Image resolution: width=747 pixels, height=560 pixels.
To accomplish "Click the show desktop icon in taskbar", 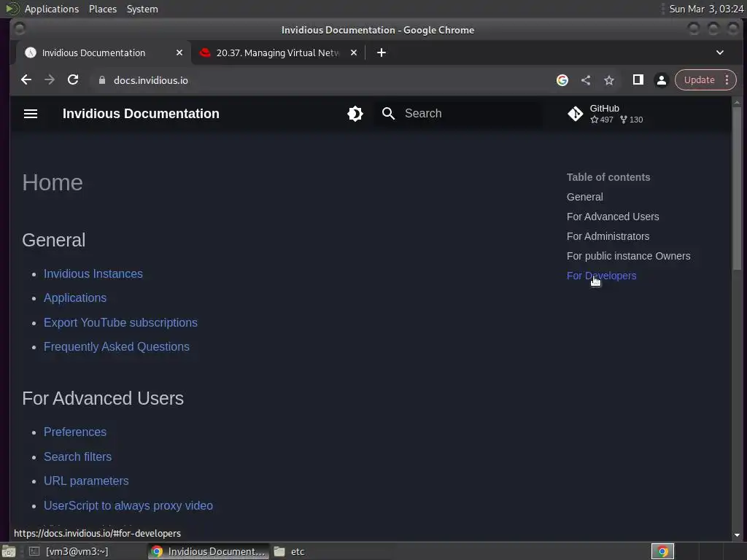I will coord(9,551).
